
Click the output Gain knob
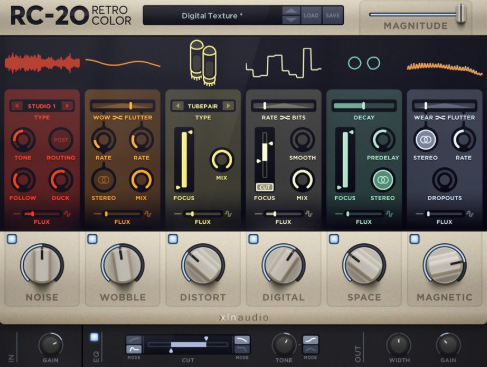click(x=448, y=345)
